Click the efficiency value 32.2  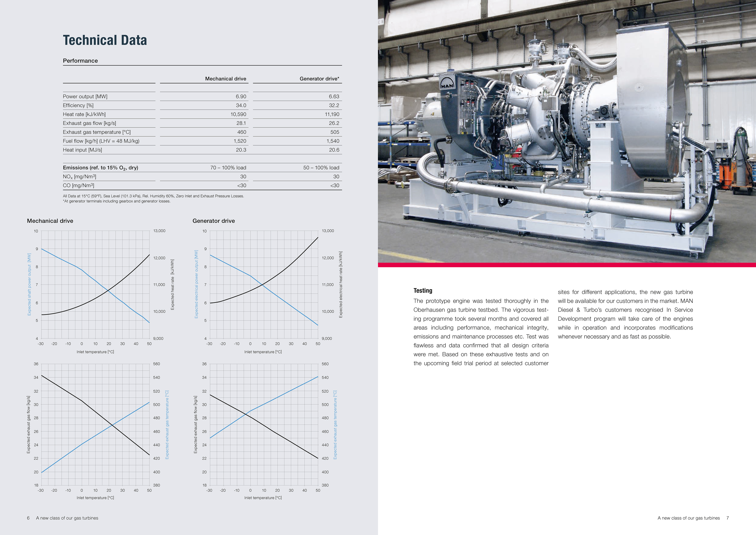(334, 105)
